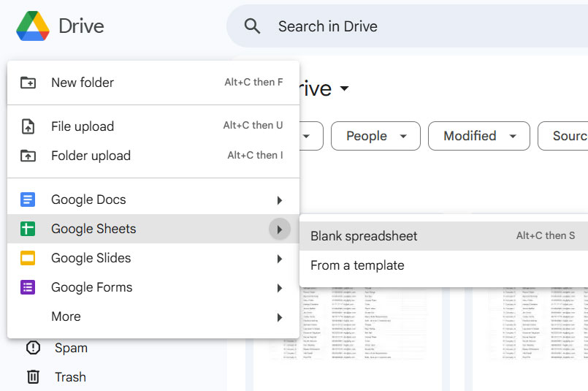This screenshot has width=588, height=391.
Task: Click the 'Alt+C then S' shortcut text
Action: tap(545, 235)
